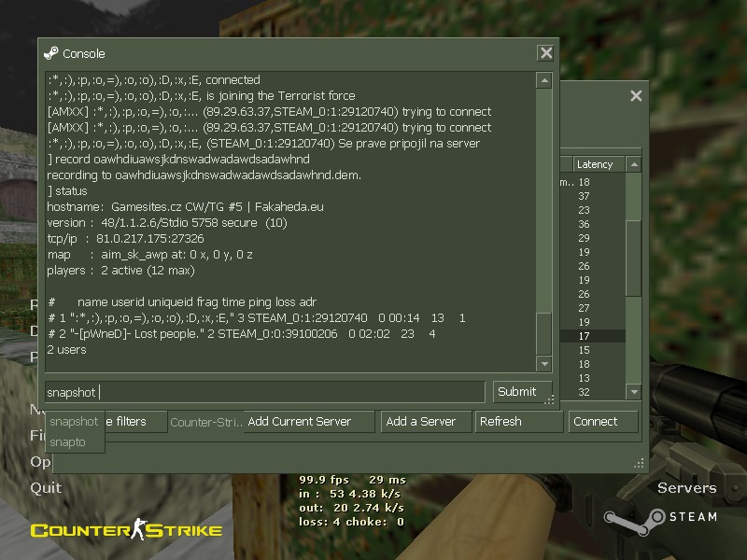The width and height of the screenshot is (747, 560).
Task: Click the "tcp/ip : 81.0.217.175:27326" line
Action: tap(125, 239)
